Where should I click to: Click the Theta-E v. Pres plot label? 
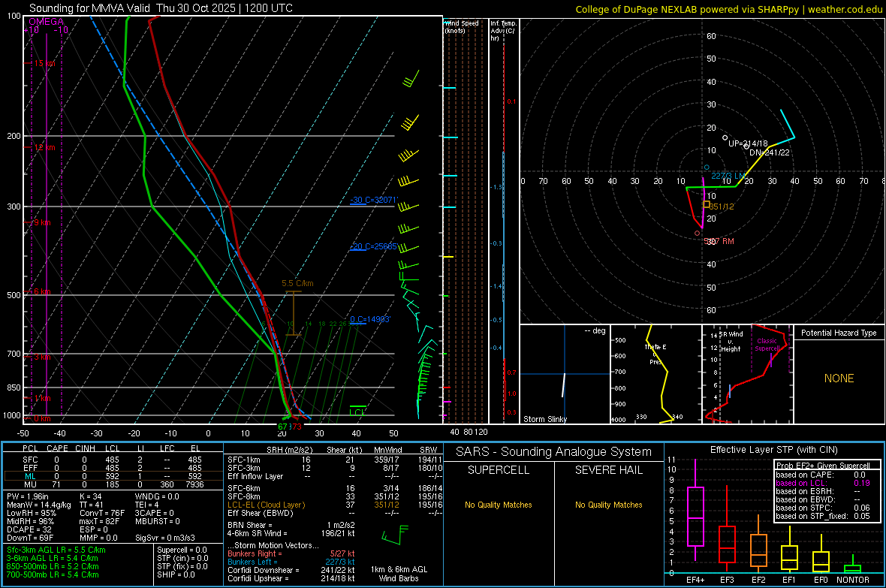pyautogui.click(x=655, y=354)
